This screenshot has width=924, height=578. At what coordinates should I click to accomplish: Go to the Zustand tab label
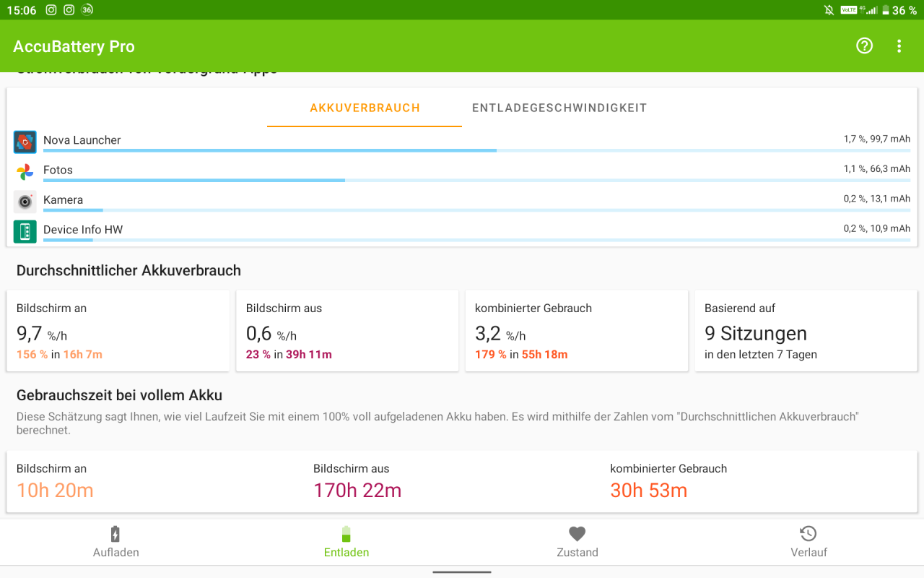click(x=577, y=552)
